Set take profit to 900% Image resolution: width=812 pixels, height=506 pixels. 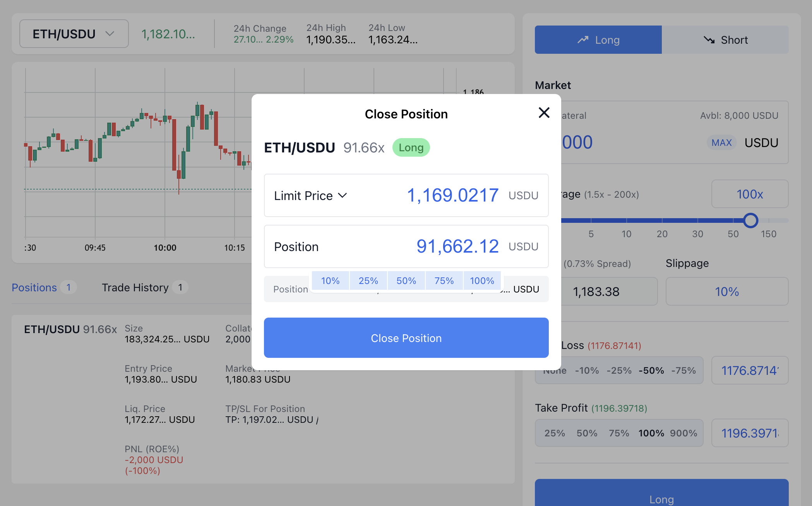click(684, 433)
